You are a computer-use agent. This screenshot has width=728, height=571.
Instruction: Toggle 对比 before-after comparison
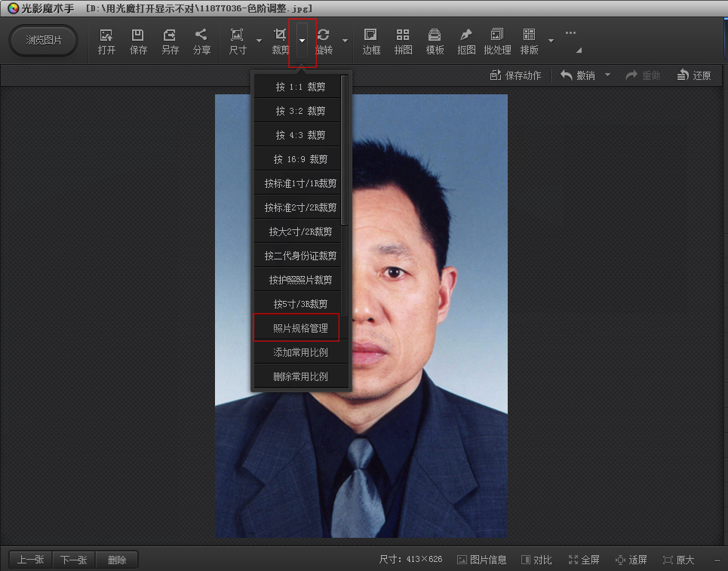coord(536,560)
